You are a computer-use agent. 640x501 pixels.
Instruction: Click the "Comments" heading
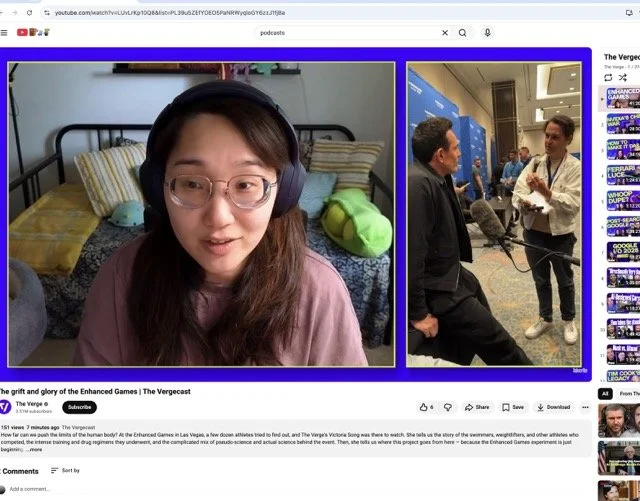20,471
